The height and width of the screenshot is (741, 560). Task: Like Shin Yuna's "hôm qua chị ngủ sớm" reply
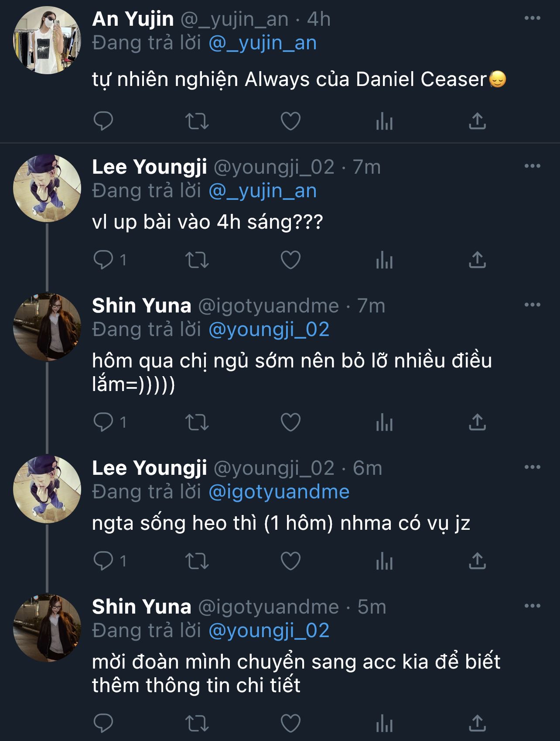[x=290, y=422]
